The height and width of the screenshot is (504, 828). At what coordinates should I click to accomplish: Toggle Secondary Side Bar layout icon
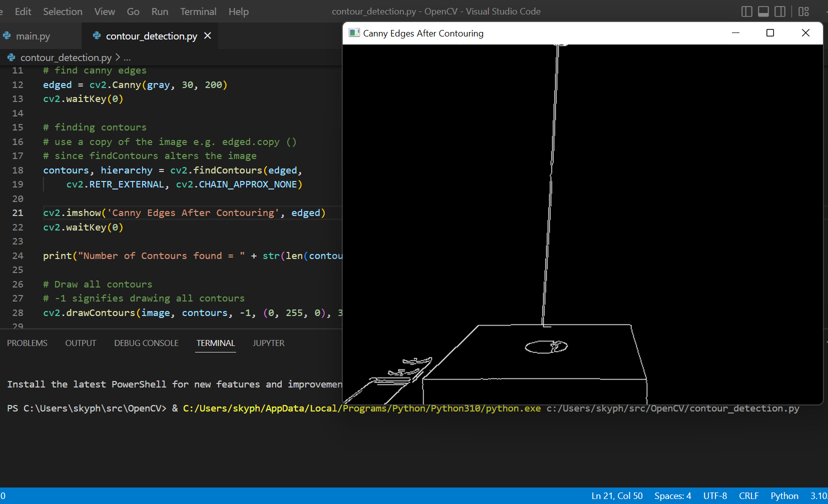[780, 11]
